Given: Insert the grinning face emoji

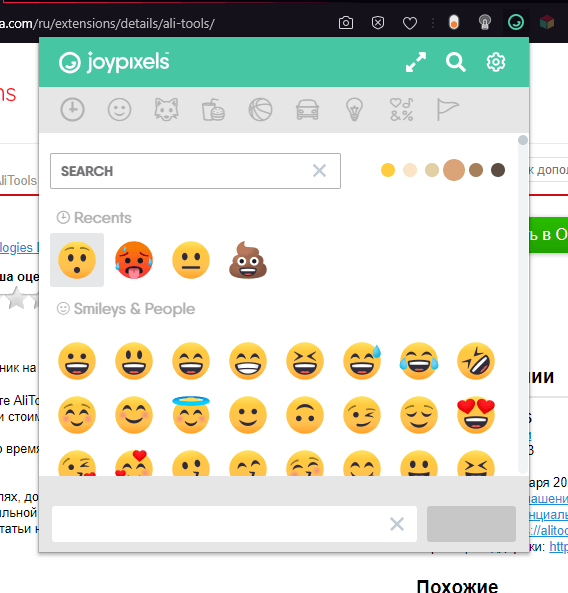Looking at the screenshot, I should point(77,361).
